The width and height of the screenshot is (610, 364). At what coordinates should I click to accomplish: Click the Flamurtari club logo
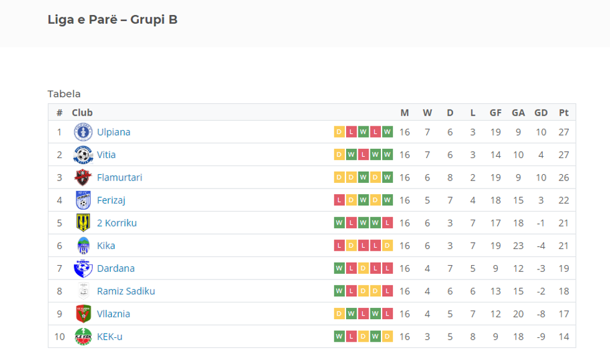pos(83,177)
